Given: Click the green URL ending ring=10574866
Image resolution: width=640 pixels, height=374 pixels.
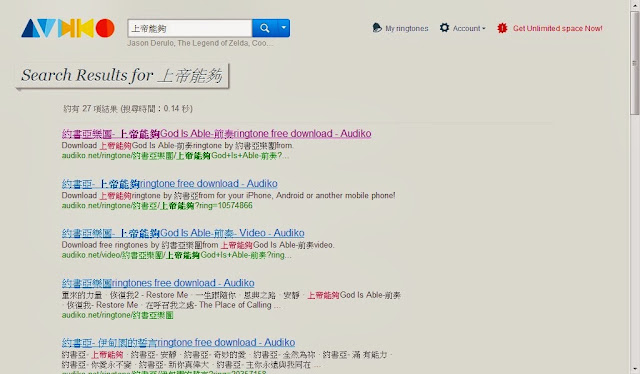Looking at the screenshot, I should click(157, 205).
